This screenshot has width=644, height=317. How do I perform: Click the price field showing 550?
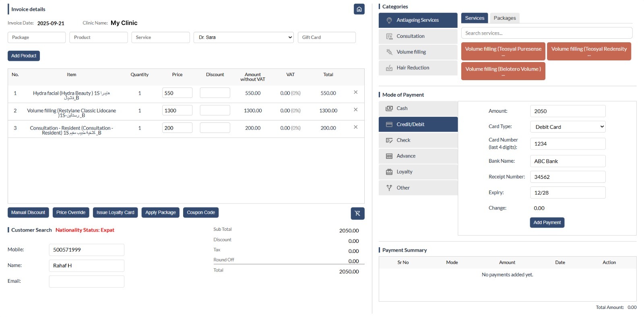(x=177, y=93)
